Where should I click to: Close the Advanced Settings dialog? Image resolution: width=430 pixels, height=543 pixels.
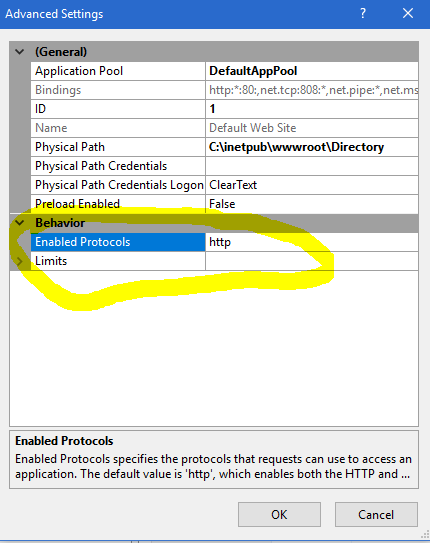coord(408,14)
